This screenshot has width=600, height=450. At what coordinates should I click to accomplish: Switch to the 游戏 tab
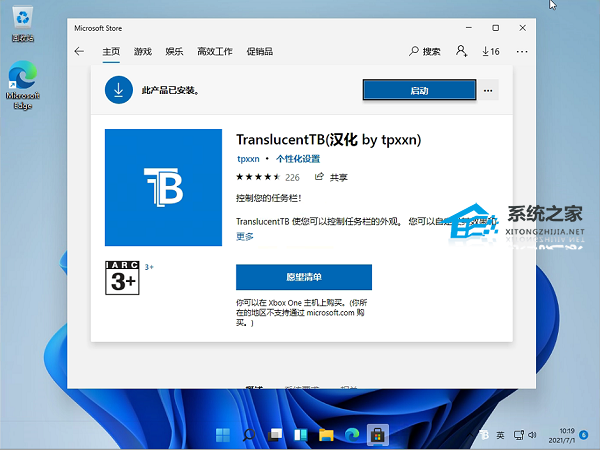pos(143,51)
